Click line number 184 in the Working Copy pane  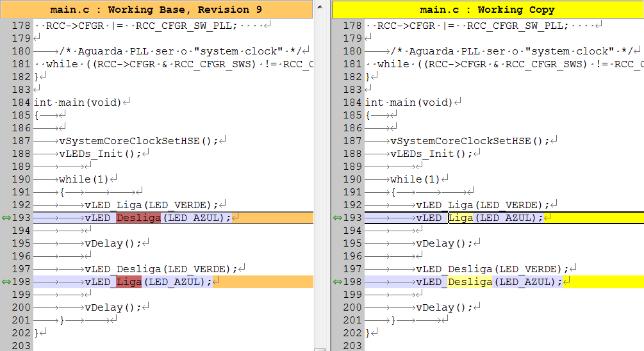pos(352,102)
